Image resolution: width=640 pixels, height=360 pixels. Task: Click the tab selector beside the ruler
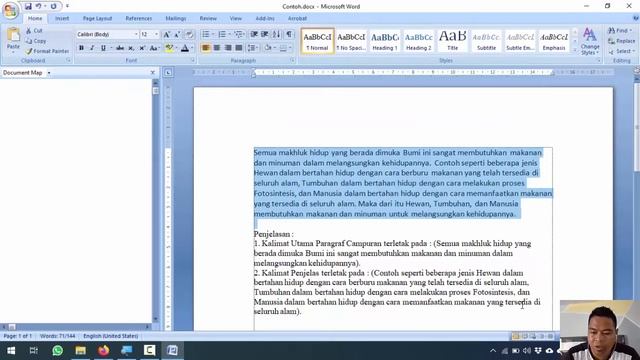168,73
